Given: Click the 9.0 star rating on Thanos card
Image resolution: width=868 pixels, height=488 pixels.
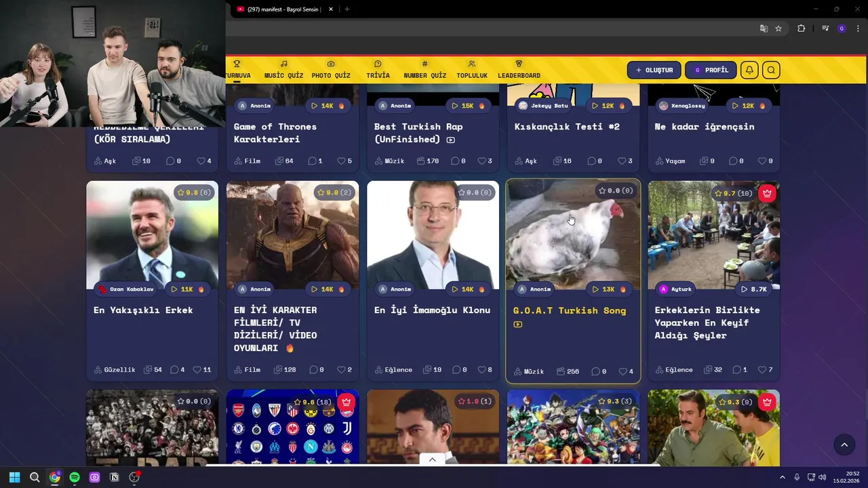Looking at the screenshot, I should pos(334,192).
